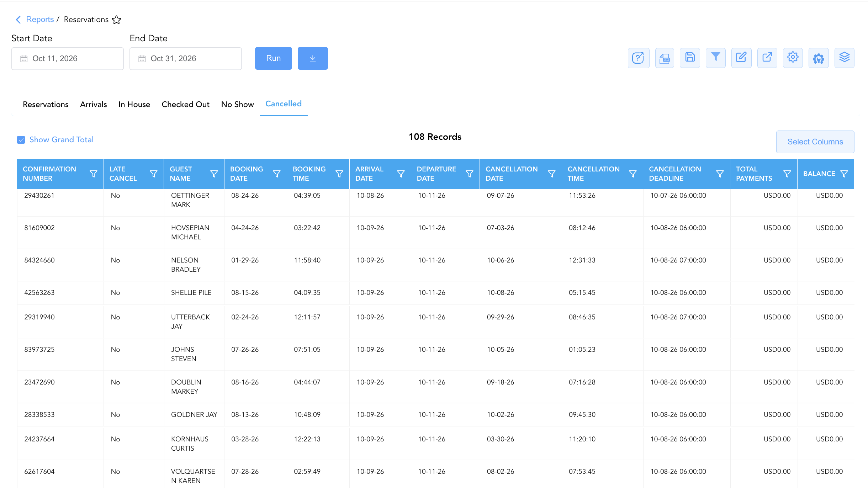Open the Total Payments column filter
Viewport: 868px width, 488px height.
tap(787, 174)
